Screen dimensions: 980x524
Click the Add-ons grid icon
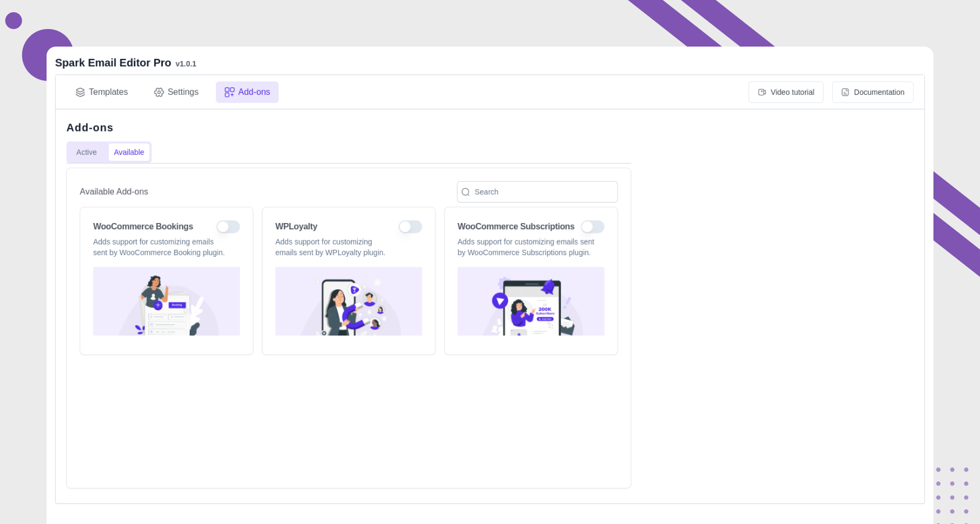(x=229, y=92)
